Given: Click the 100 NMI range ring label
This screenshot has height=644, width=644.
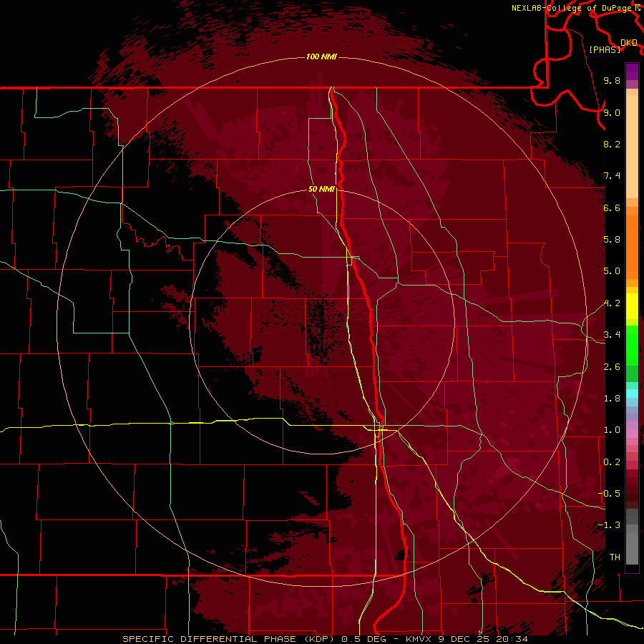Looking at the screenshot, I should coord(321,57).
